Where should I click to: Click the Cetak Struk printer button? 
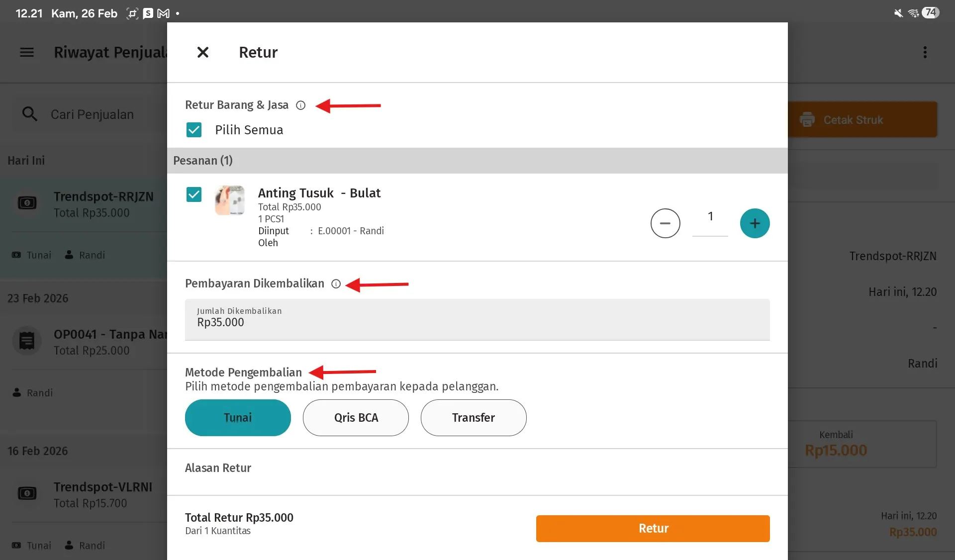862,120
